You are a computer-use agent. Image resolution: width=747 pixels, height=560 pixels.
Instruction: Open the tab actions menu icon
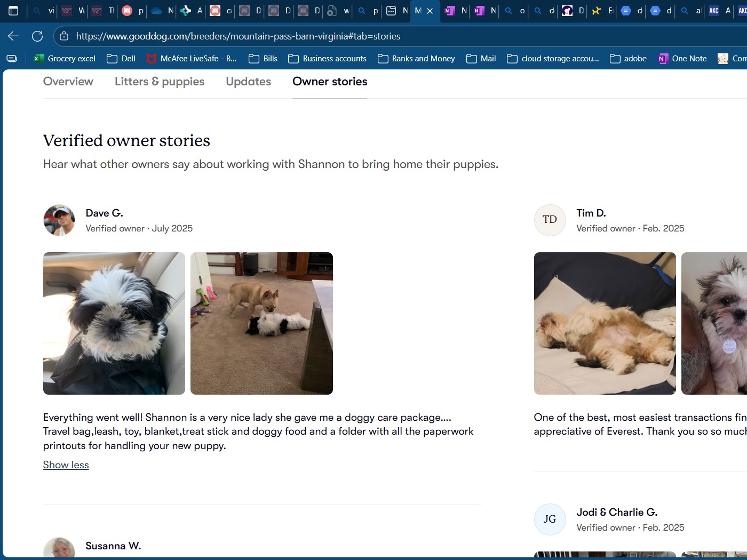13,11
